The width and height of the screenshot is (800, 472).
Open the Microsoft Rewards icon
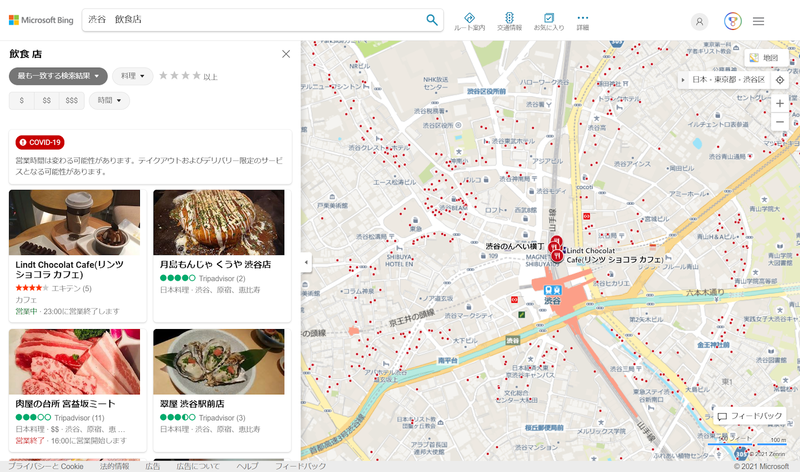coord(733,21)
